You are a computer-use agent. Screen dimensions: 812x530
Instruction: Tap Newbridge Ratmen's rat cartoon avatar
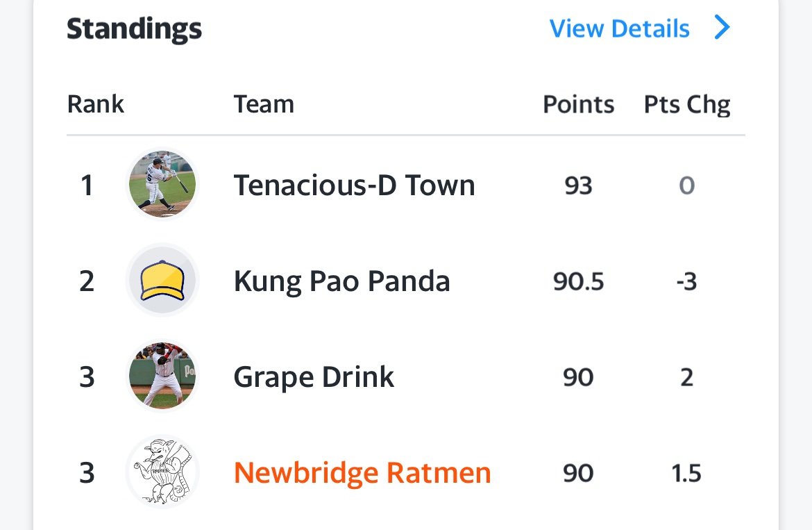pos(162,472)
